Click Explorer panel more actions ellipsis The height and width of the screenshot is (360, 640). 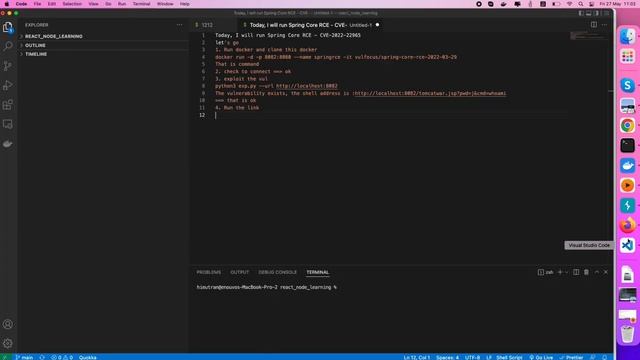(x=180, y=25)
